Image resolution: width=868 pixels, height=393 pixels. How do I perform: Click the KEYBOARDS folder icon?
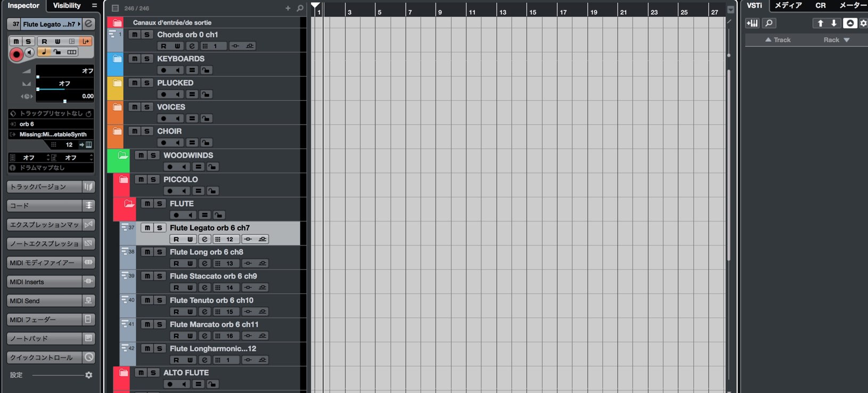tap(117, 59)
